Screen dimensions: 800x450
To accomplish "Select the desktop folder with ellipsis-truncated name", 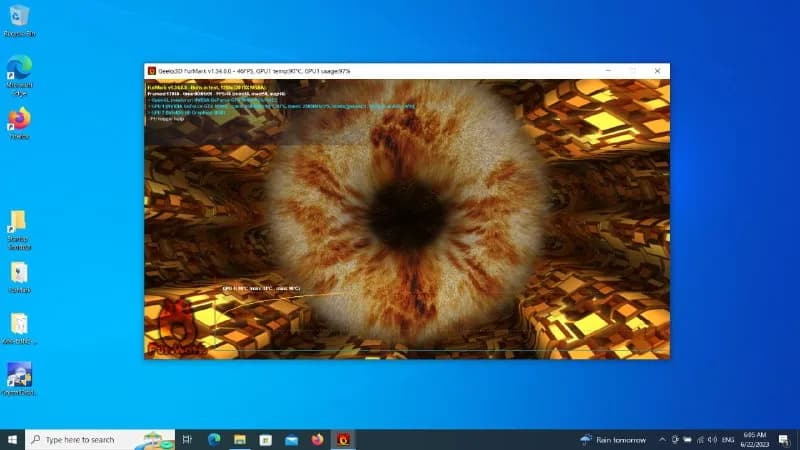I will [19, 329].
